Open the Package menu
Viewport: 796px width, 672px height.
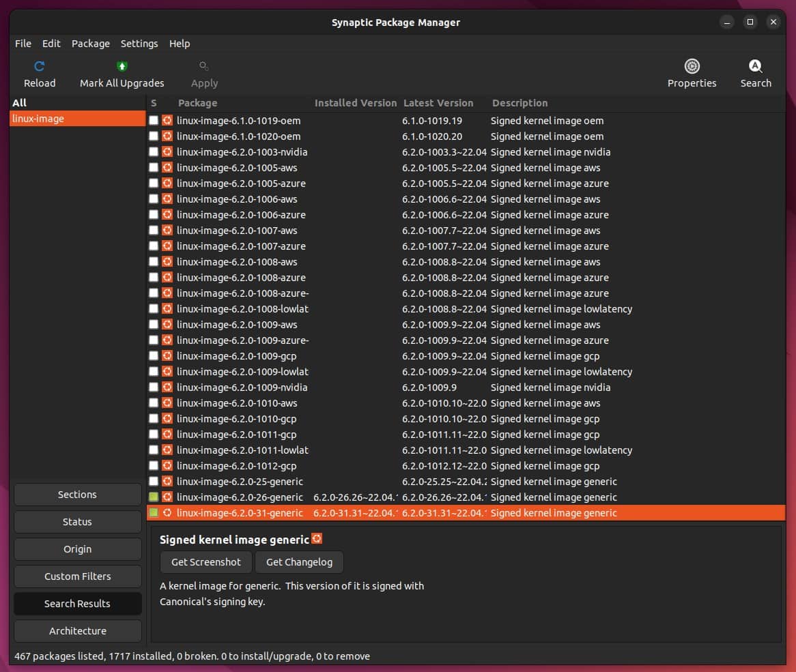pyautogui.click(x=90, y=43)
